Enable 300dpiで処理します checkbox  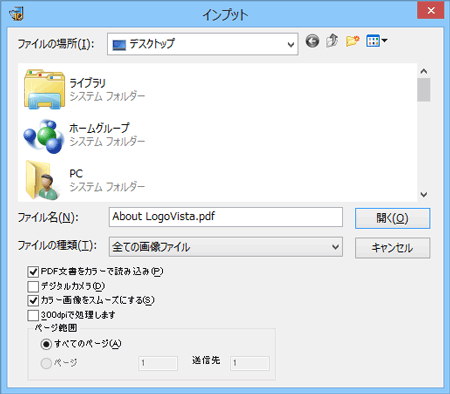pos(33,315)
